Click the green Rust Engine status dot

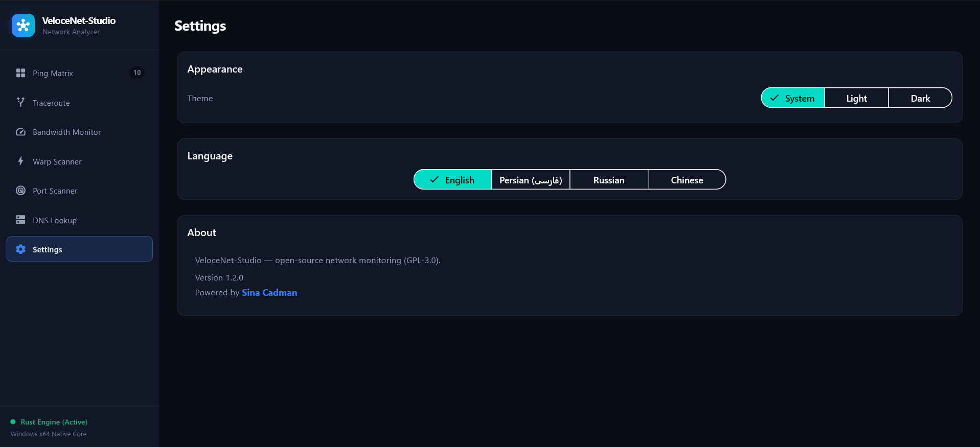13,422
